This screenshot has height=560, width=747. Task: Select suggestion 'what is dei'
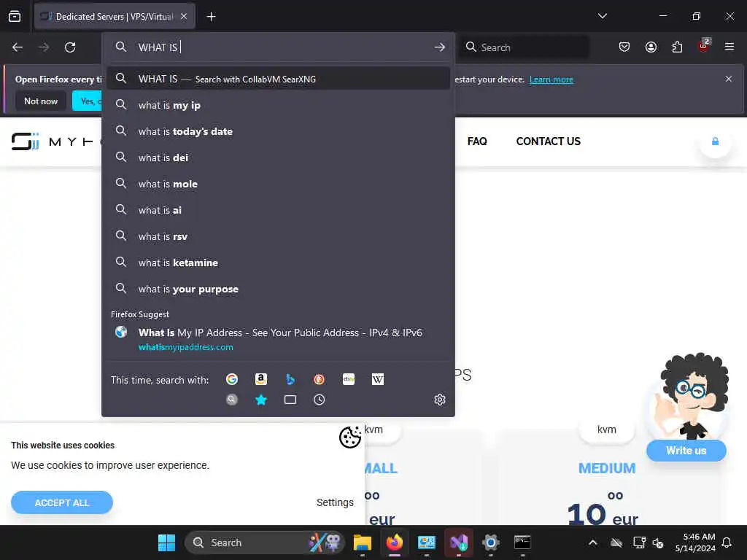pyautogui.click(x=278, y=157)
